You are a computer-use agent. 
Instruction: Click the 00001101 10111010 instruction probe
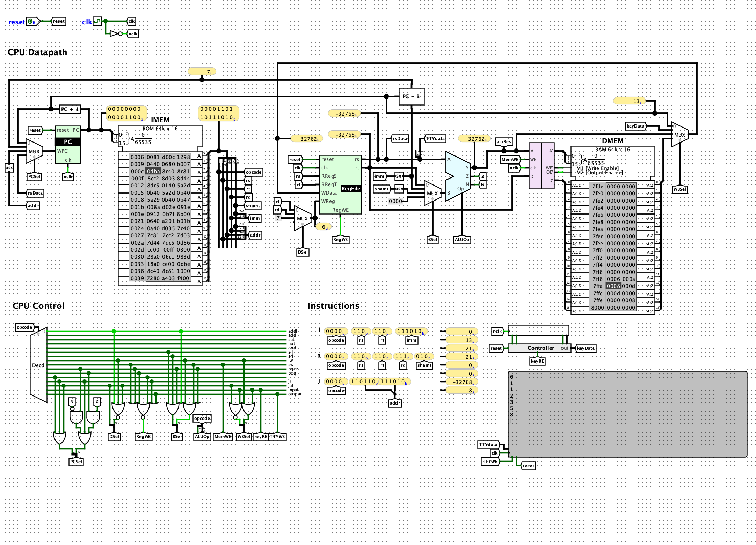(x=219, y=113)
